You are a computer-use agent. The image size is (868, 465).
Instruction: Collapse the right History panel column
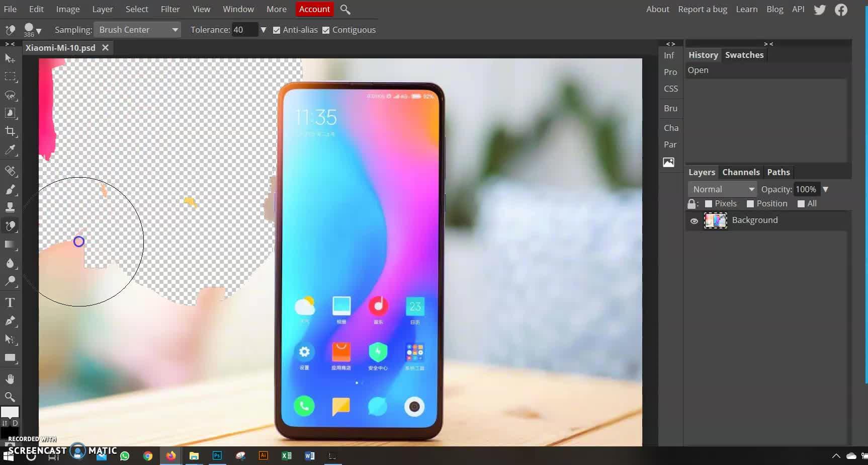pyautogui.click(x=768, y=44)
